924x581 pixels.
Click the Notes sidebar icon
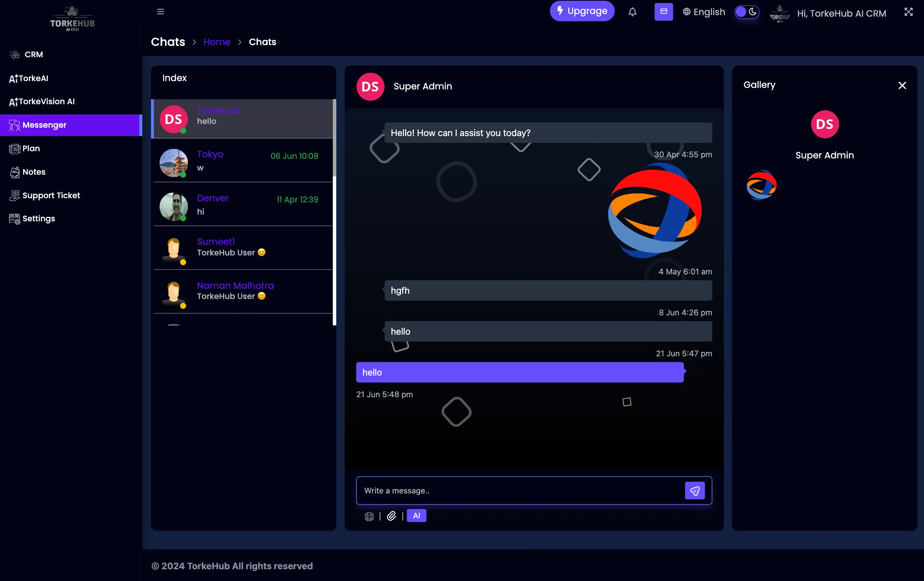(x=14, y=172)
